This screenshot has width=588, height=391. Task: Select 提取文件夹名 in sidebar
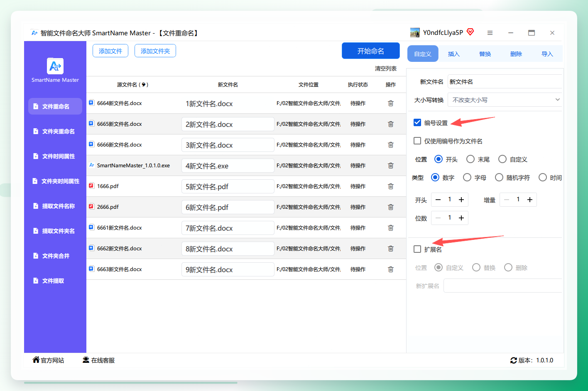[55, 231]
